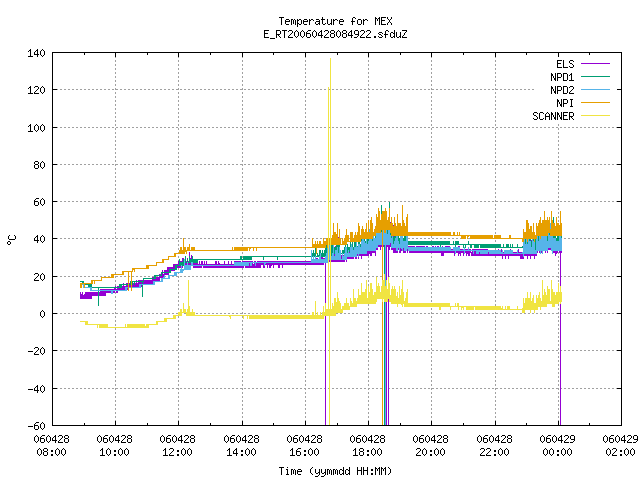This screenshot has width=640, height=480.
Task: Click the x-axis tick label 060428 08:00
Action: tap(51, 446)
